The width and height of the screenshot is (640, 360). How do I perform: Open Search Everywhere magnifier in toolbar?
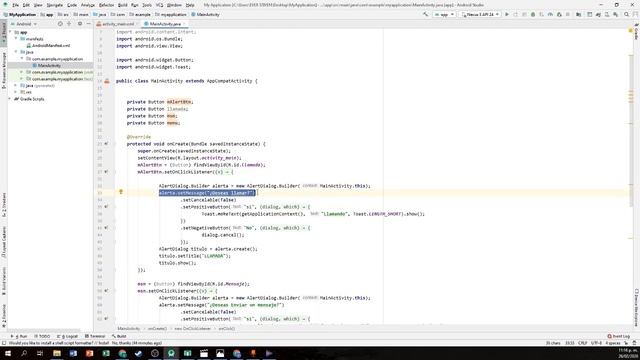coord(627,14)
